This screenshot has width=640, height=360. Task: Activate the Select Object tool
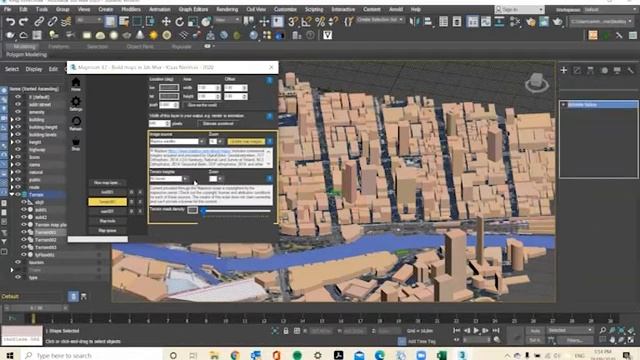coord(110,21)
